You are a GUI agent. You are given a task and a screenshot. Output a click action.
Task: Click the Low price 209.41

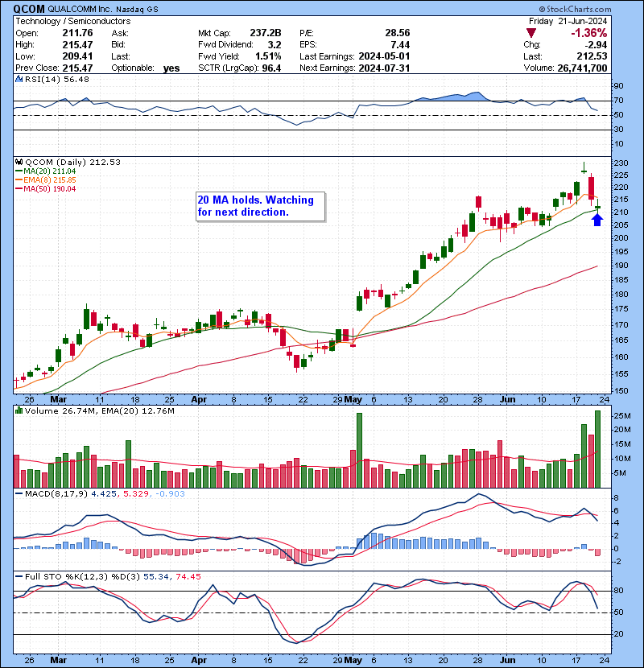tap(77, 56)
